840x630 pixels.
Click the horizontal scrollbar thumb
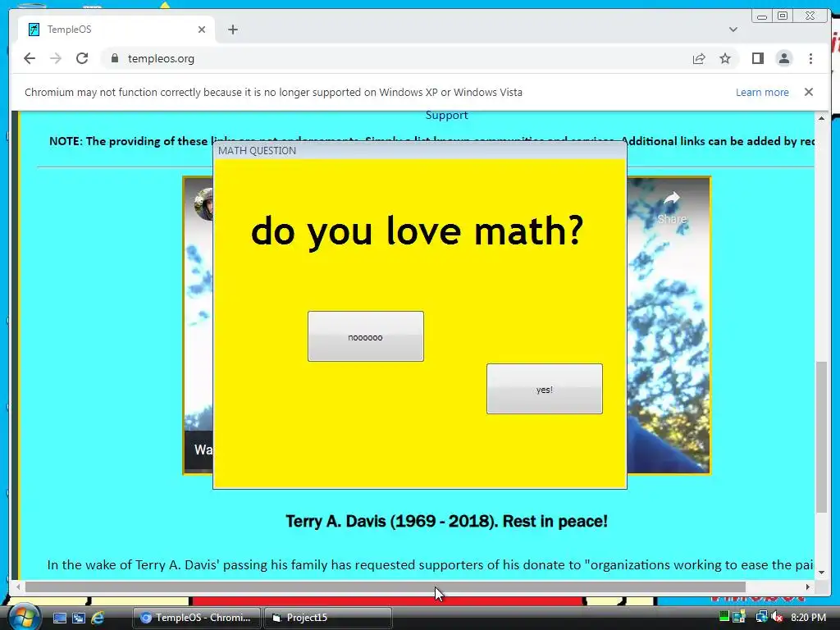pos(386,587)
